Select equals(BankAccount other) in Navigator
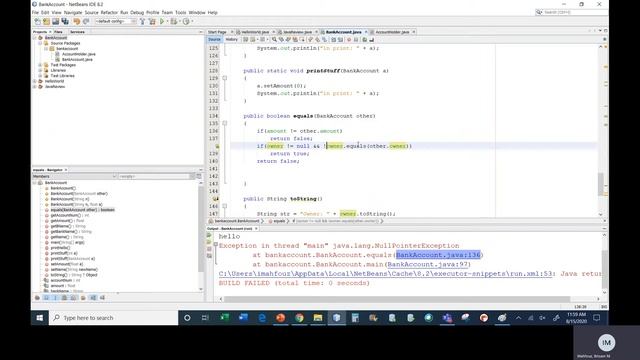Image resolution: width=640 pixels, height=360 pixels. 82,210
